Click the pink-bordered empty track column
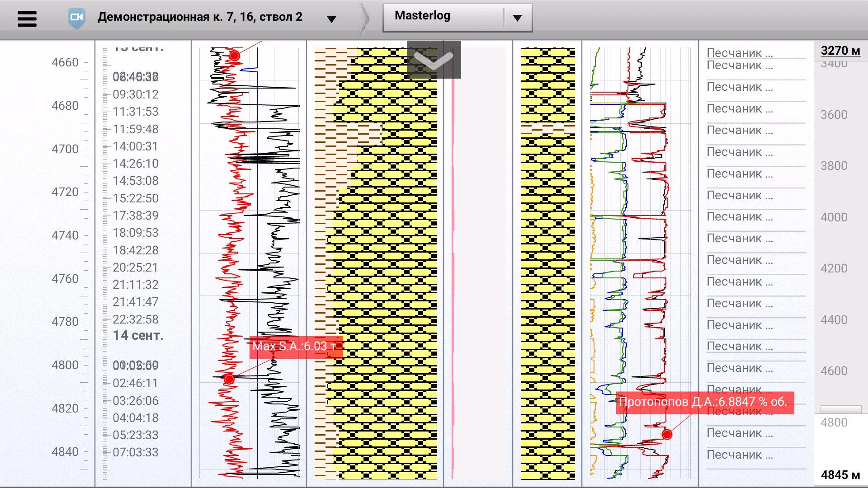 pos(478,262)
